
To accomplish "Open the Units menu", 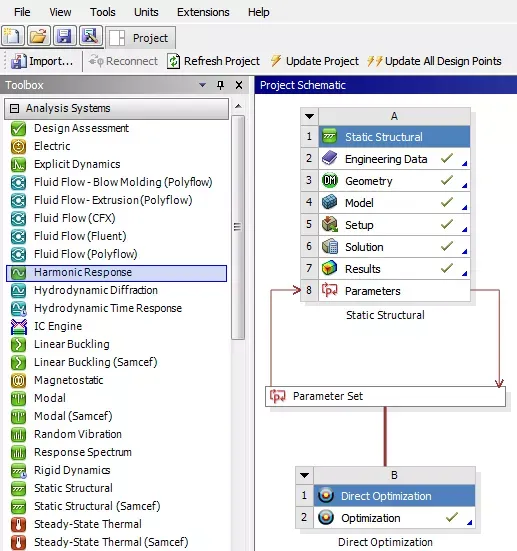I will click(x=146, y=12).
